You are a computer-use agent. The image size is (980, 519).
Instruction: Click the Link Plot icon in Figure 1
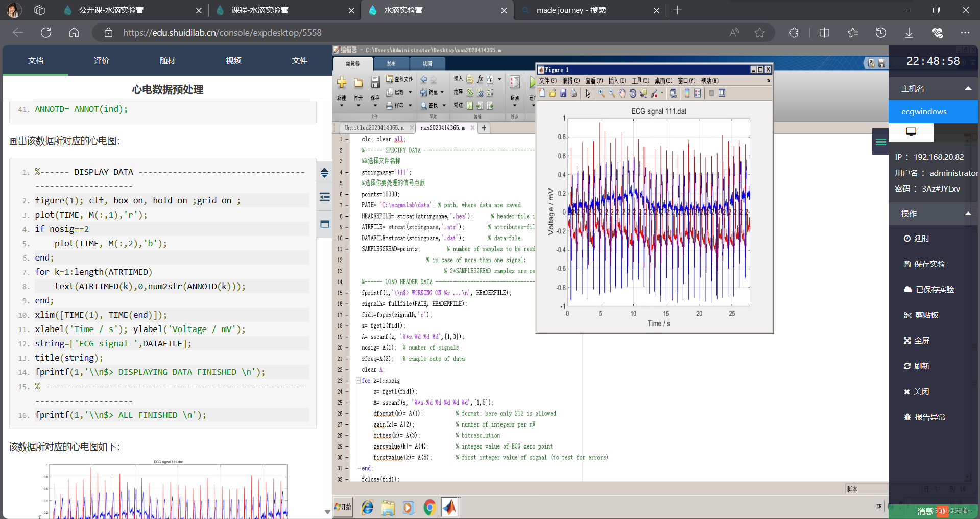[673, 93]
